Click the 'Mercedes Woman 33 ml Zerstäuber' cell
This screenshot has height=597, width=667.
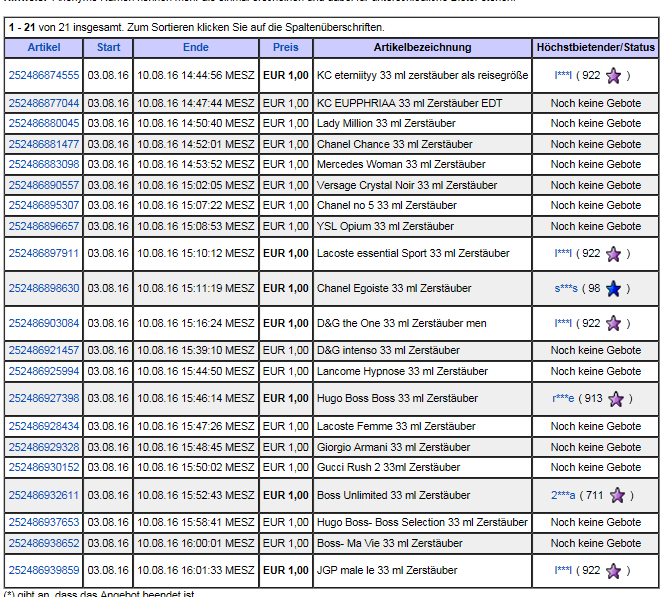click(422, 164)
